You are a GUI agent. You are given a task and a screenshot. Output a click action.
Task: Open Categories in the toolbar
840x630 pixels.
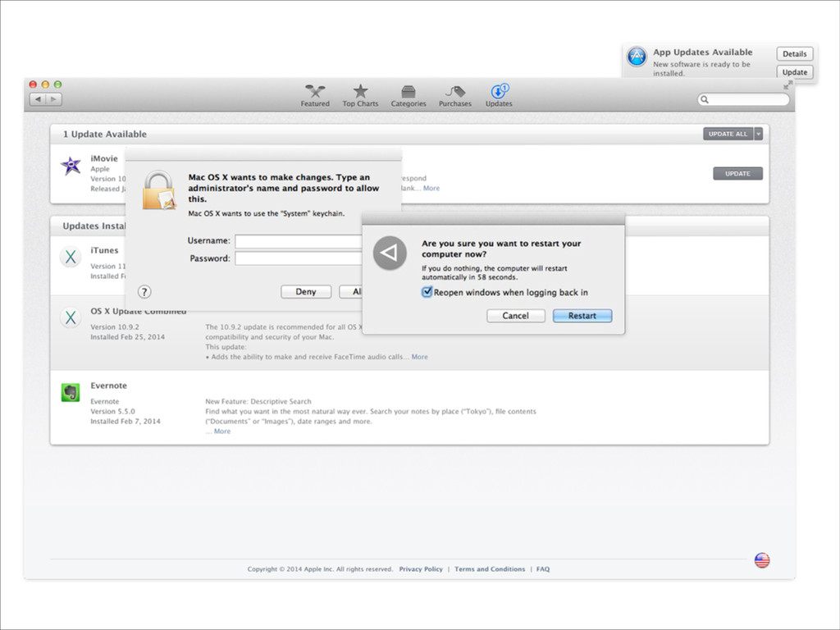(409, 96)
